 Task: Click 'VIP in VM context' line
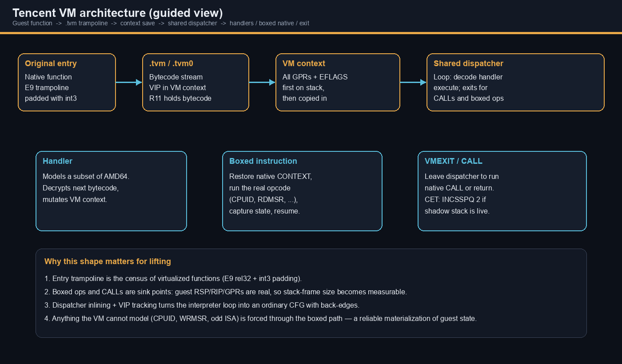pos(178,87)
